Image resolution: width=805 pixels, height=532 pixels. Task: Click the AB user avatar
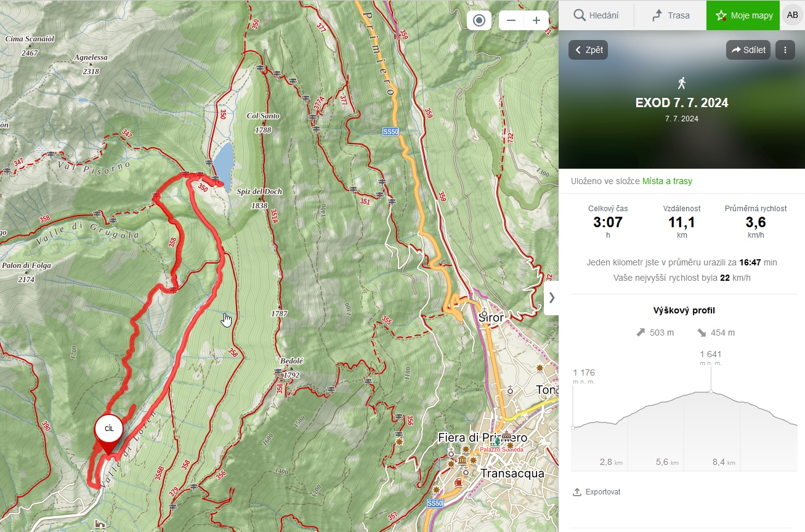[x=792, y=15]
